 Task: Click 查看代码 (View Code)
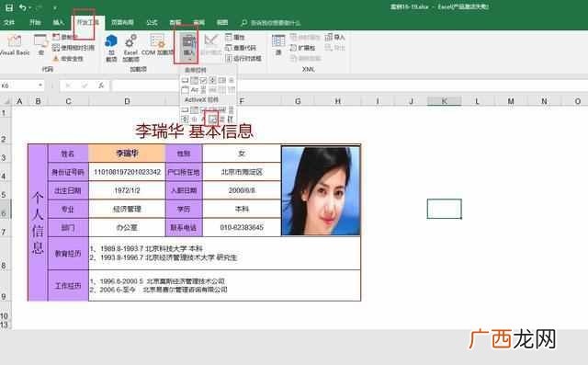[241, 48]
